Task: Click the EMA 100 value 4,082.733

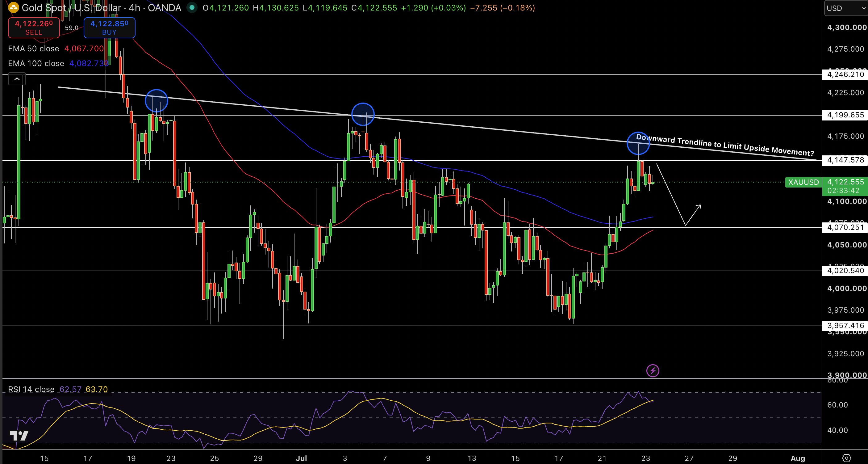Action: click(x=89, y=63)
